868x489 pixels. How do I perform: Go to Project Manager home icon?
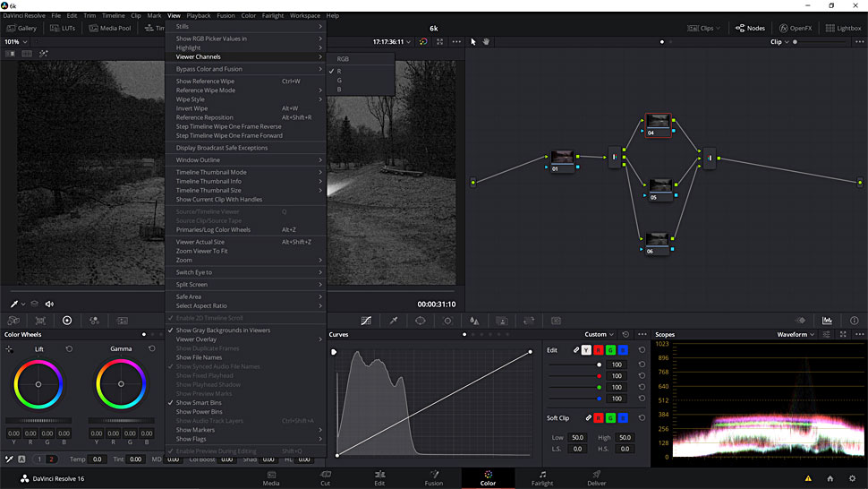point(830,478)
